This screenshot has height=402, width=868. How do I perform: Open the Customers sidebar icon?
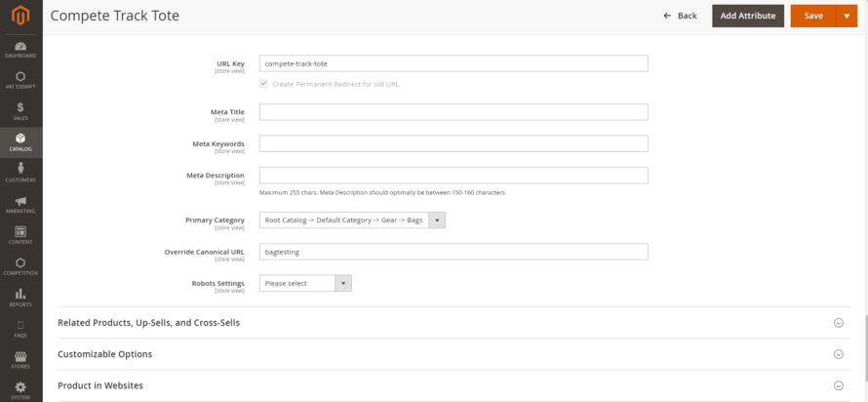20,173
